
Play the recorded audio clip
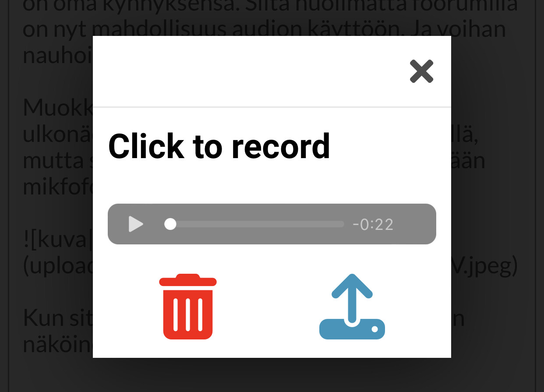pyautogui.click(x=136, y=224)
